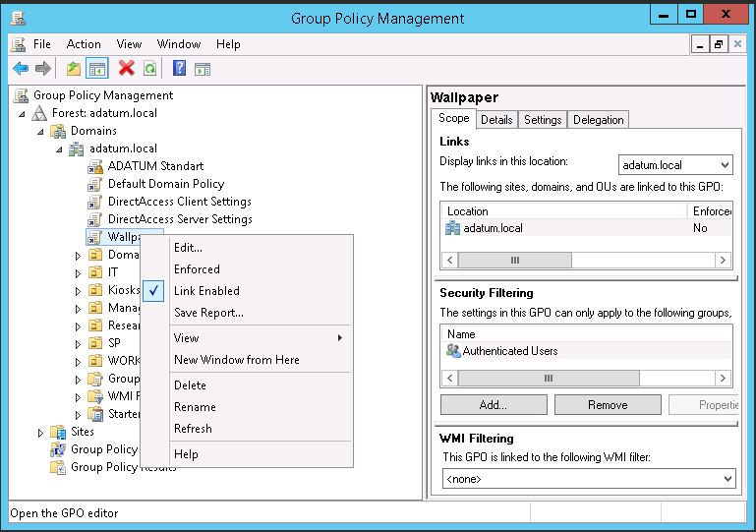Select Refresh in the context menu
Viewport: 756px width, 532px height.
(x=193, y=429)
